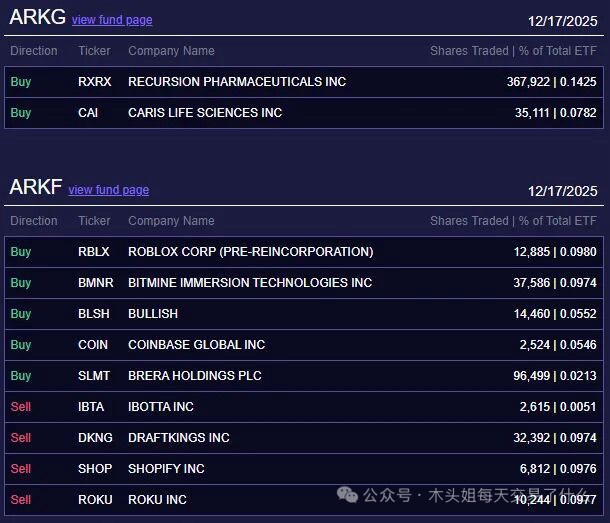
Task: Click SHOPIFY INC company name
Action: [167, 469]
